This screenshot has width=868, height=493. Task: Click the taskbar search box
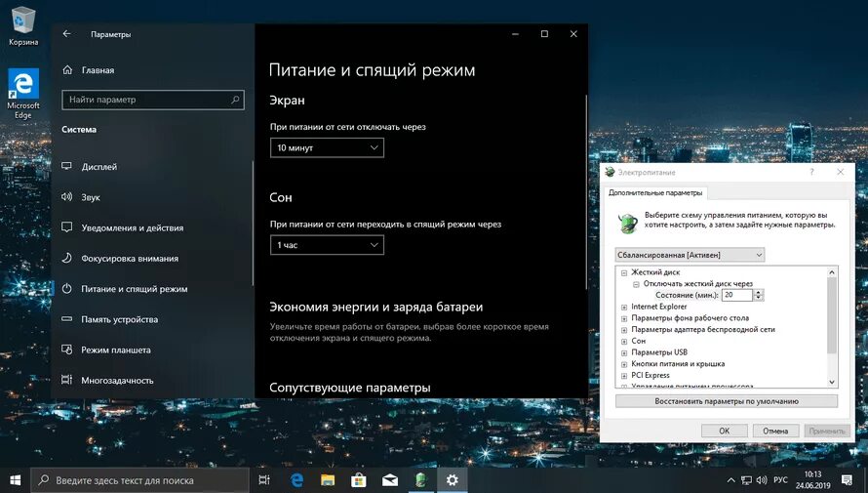(x=139, y=480)
